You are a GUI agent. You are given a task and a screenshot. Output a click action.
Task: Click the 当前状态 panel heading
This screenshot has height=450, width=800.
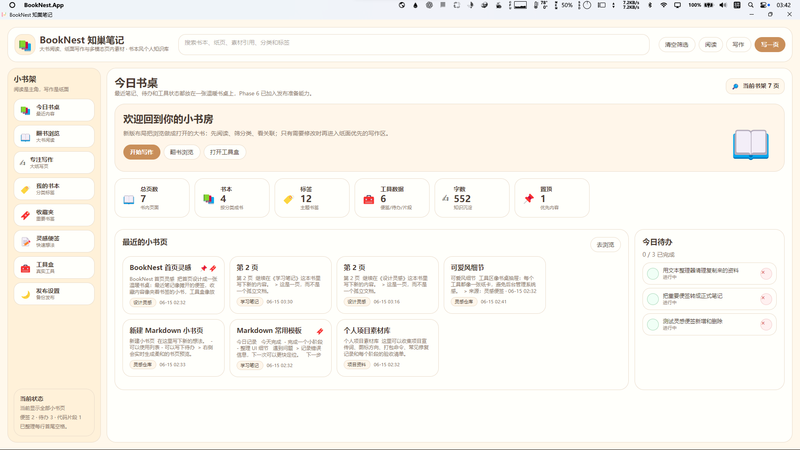tap(32, 399)
